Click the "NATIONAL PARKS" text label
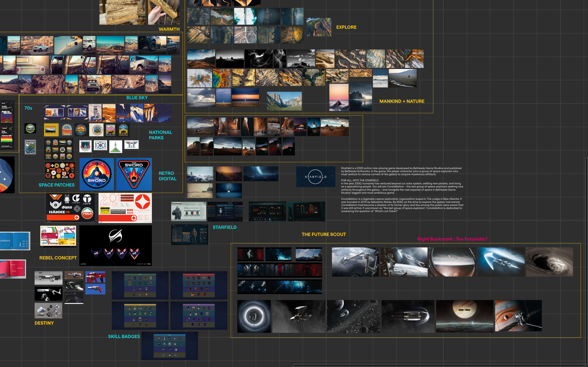 point(160,135)
